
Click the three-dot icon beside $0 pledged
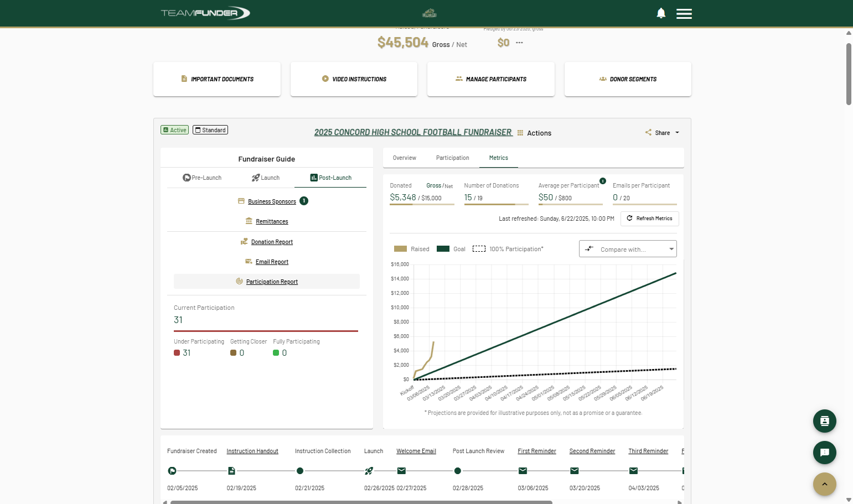(x=519, y=43)
